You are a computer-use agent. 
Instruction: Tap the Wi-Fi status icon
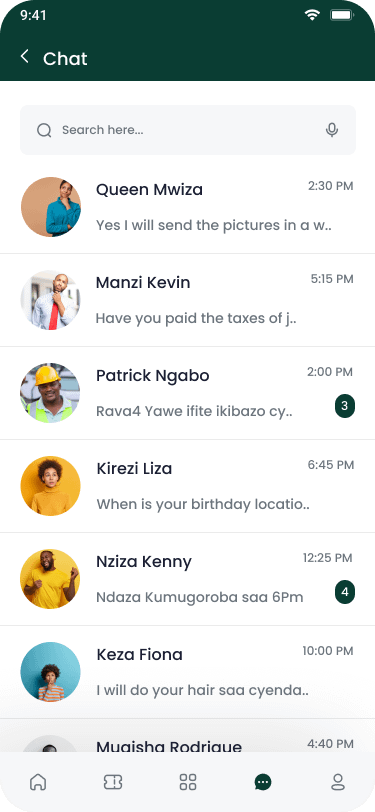(x=312, y=15)
